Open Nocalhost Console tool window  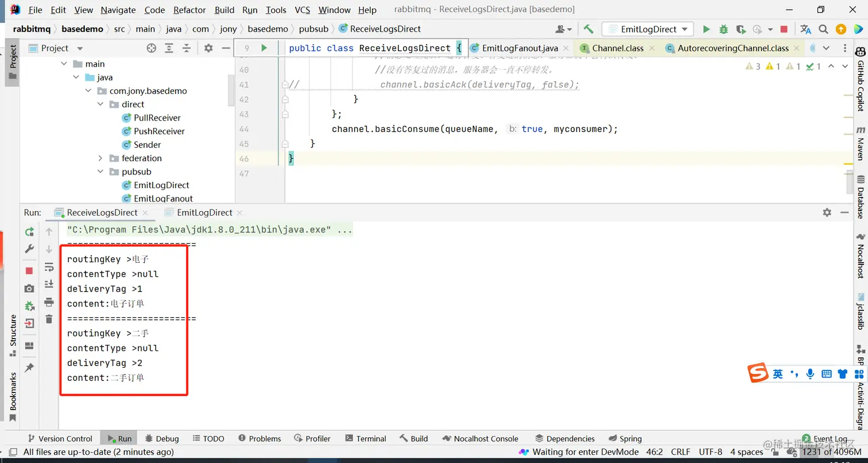480,439
